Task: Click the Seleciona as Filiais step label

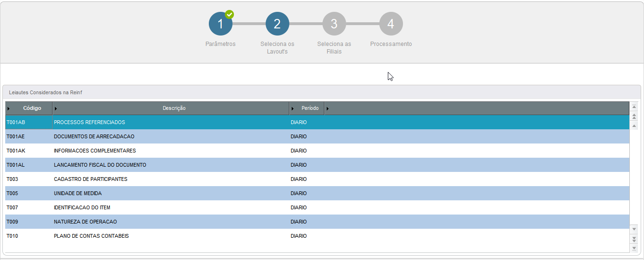Action: coord(334,48)
